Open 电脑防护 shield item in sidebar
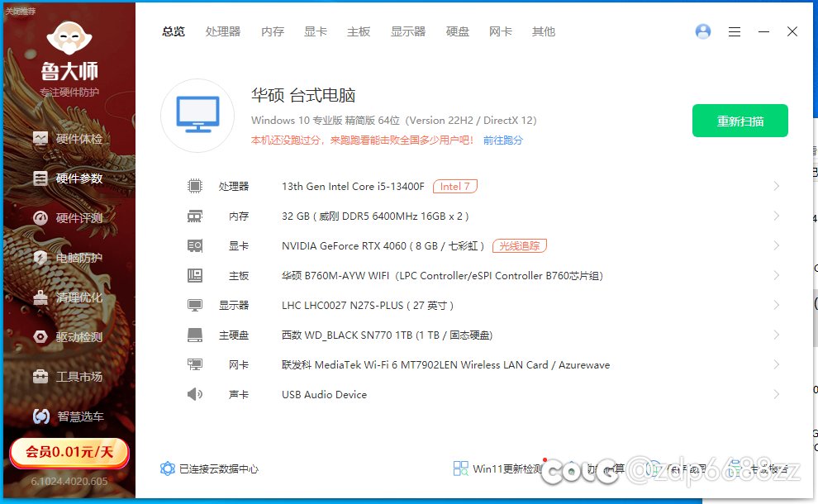This screenshot has width=818, height=504. tap(68, 258)
